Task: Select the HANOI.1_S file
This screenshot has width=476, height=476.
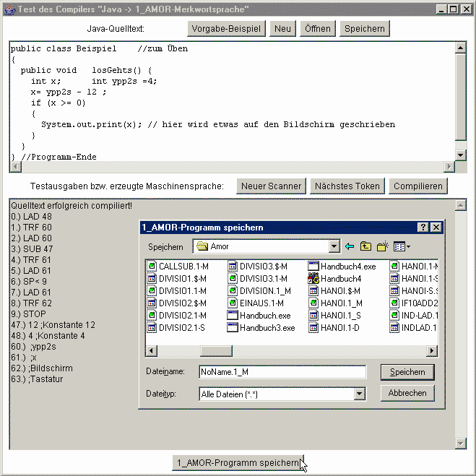Action: (x=341, y=316)
